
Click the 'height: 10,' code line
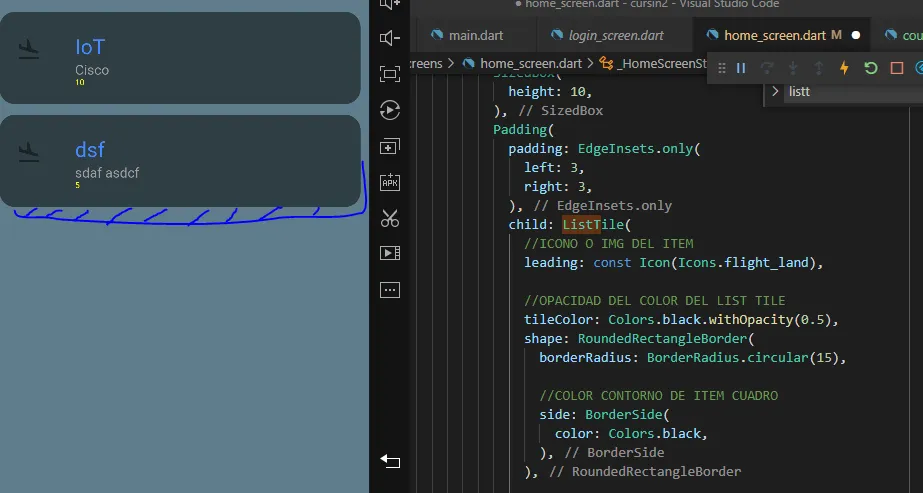(x=550, y=92)
